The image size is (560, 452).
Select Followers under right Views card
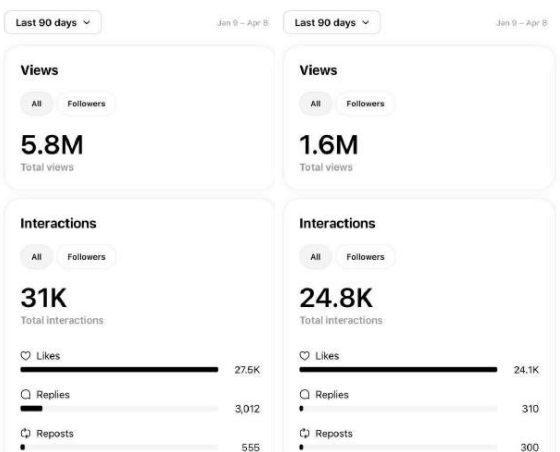(x=365, y=104)
